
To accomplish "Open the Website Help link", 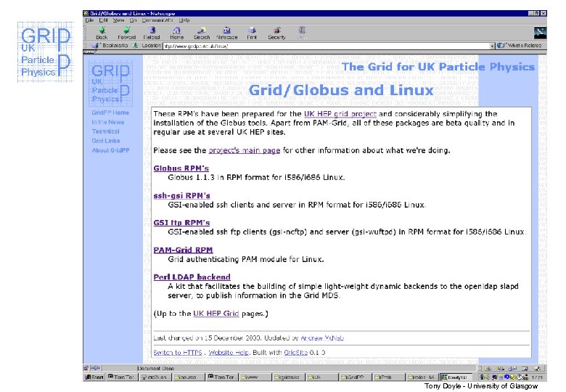I will (229, 352).
